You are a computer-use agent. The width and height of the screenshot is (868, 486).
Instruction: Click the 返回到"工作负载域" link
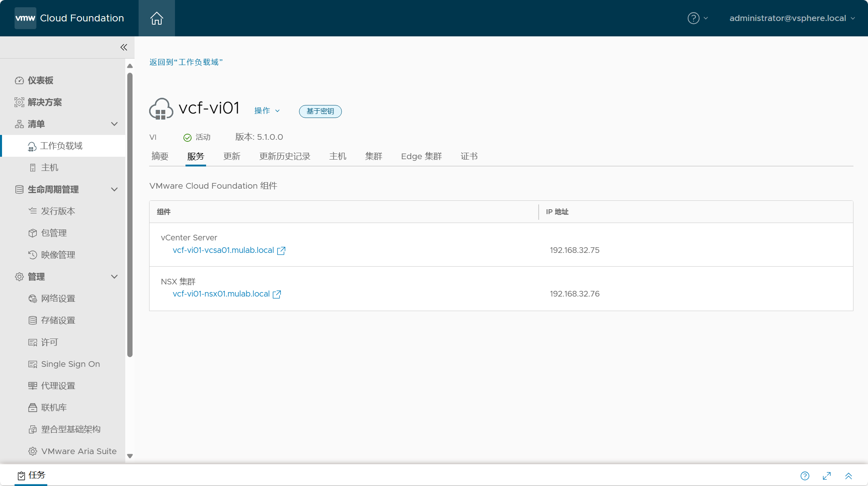pos(186,62)
